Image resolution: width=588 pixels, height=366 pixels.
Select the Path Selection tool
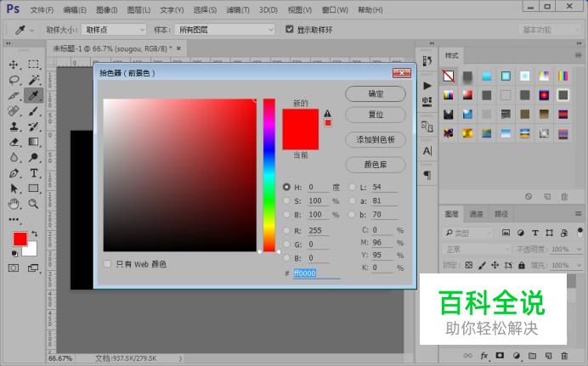[14, 189]
